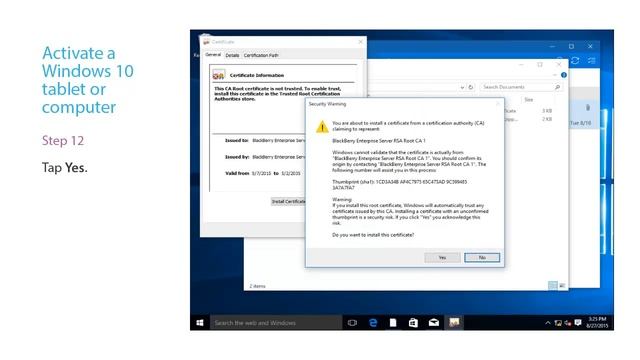The image size is (640, 360).
Task: Open File Explorer help icon
Action: click(564, 75)
